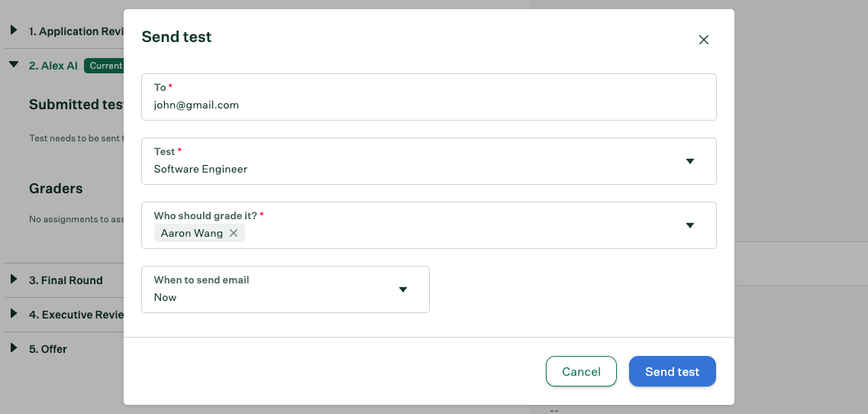Expand the Final Round stage triangle
Screen dimensions: 868x414
coord(13,280)
